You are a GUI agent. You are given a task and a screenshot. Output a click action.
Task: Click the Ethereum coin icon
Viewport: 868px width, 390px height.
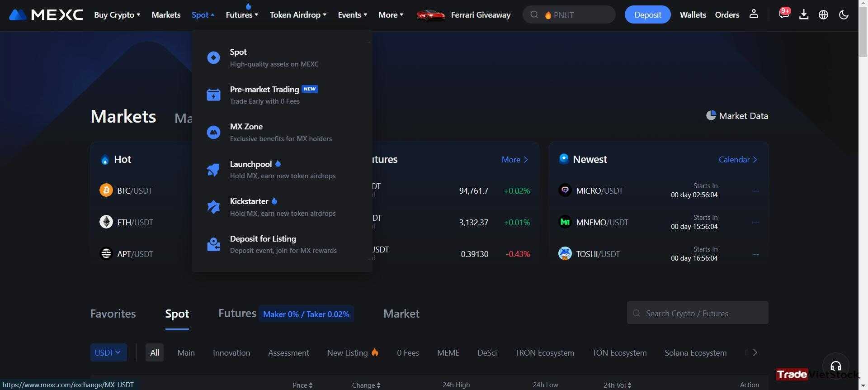106,222
